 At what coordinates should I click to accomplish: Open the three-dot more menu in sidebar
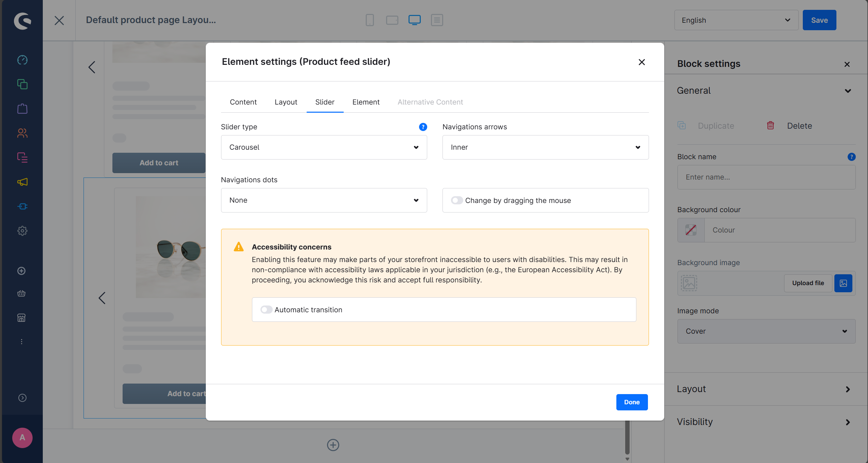(x=21, y=341)
